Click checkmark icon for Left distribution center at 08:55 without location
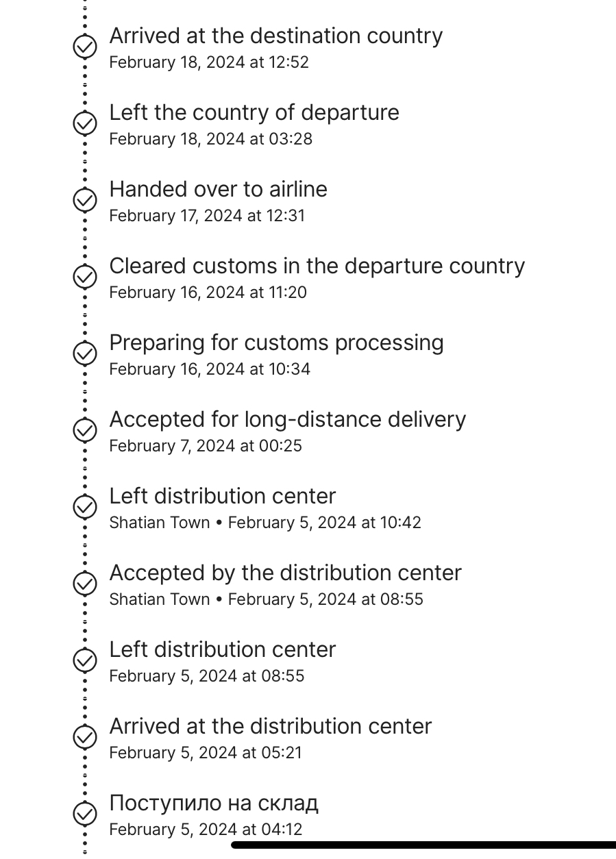 click(85, 660)
